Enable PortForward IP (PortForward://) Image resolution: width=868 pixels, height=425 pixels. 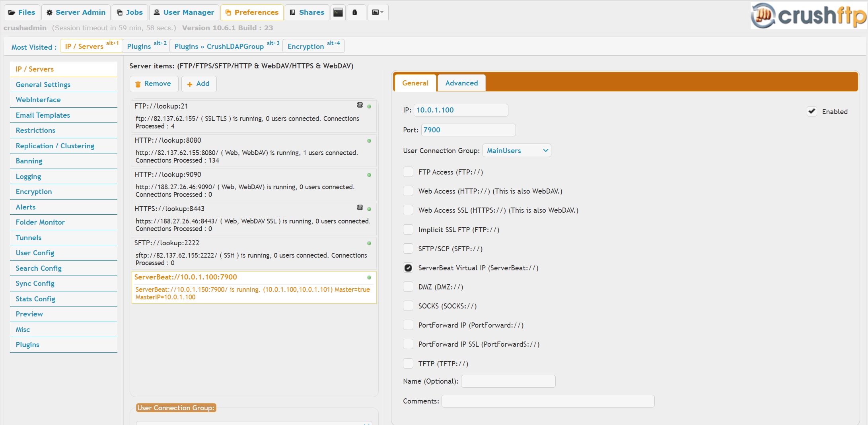click(x=408, y=325)
